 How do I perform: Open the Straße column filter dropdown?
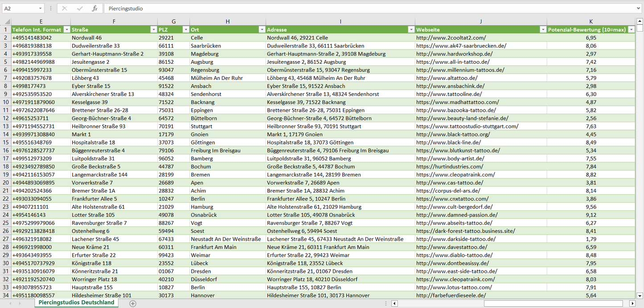(153, 29)
